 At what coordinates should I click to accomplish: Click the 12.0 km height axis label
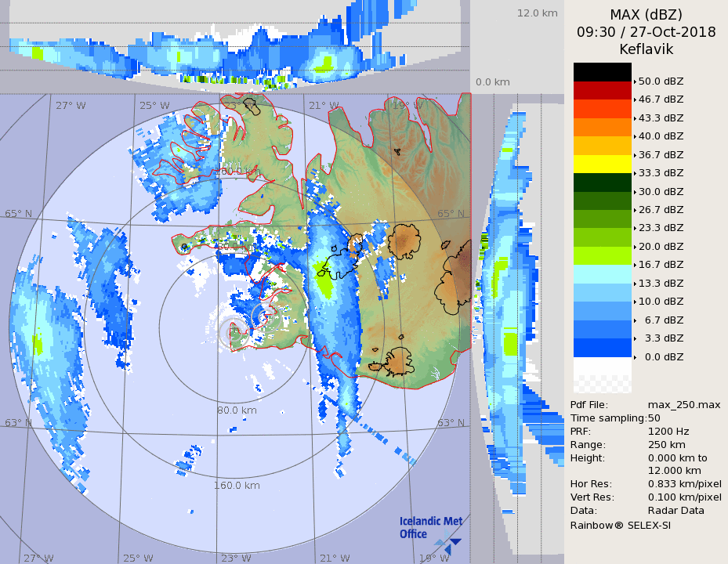point(537,13)
